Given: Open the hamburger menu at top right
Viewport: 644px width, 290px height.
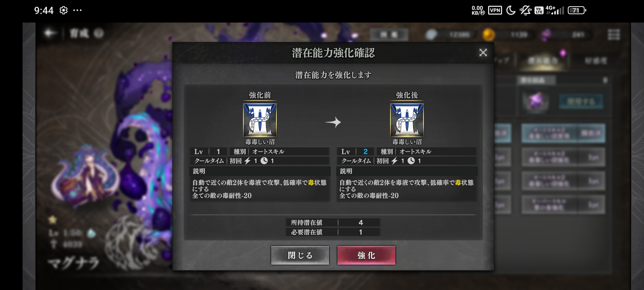Looking at the screenshot, I should (x=614, y=34).
